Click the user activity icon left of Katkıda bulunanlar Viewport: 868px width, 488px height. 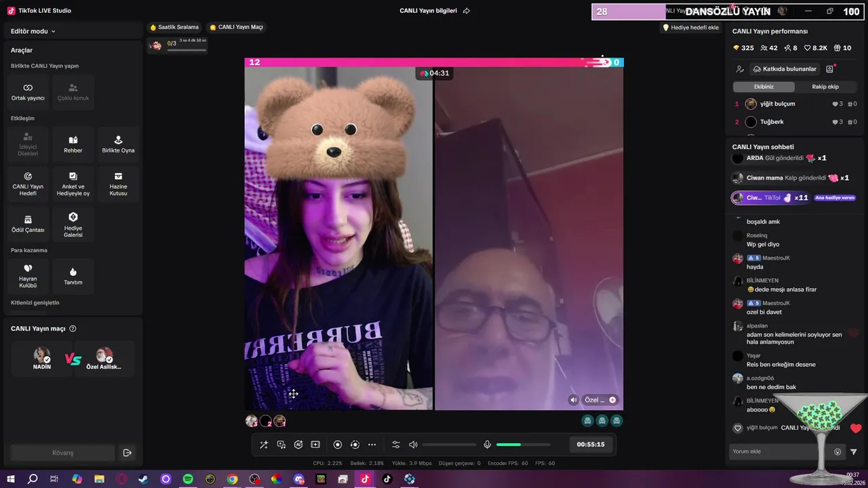click(740, 69)
